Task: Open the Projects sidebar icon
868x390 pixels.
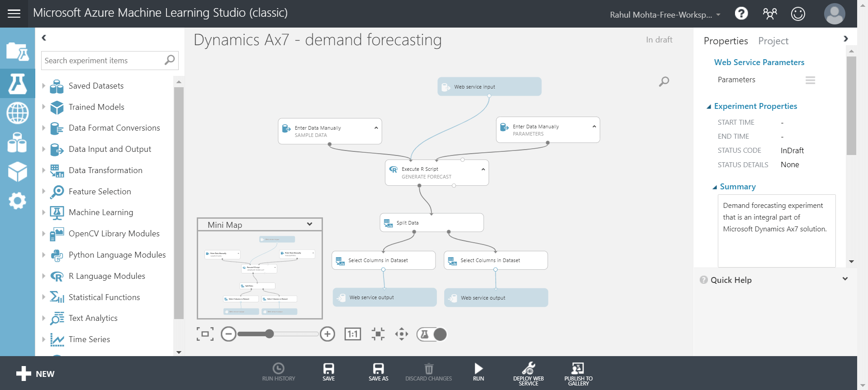Action: 18,52
